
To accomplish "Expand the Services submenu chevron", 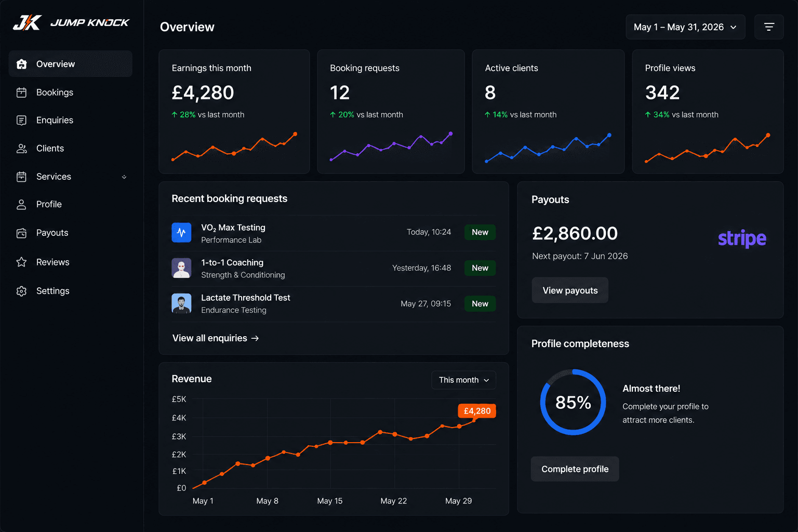I will [124, 177].
